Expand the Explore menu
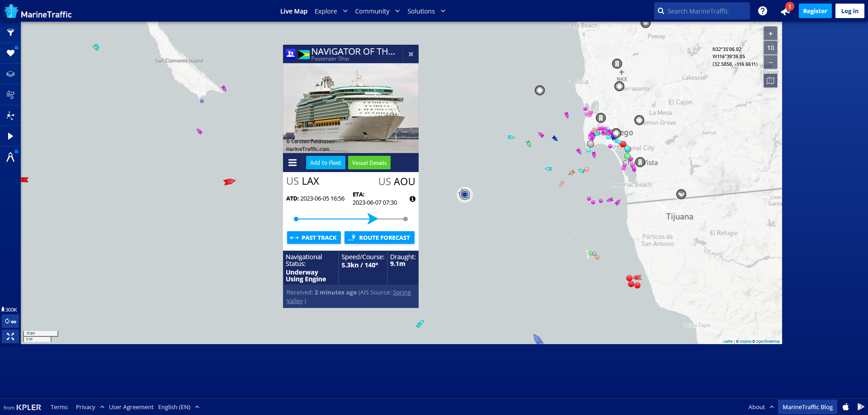 tap(331, 11)
